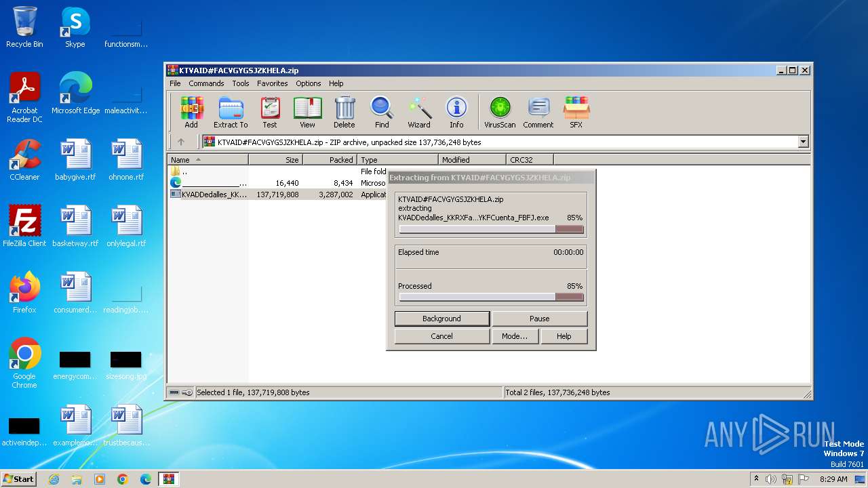Click the Chrome taskbar icon

coord(123,479)
